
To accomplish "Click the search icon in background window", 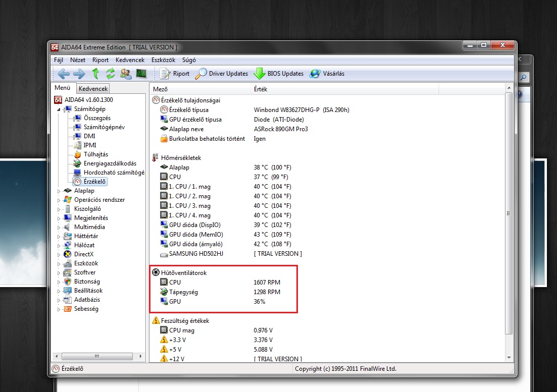I will click(524, 77).
